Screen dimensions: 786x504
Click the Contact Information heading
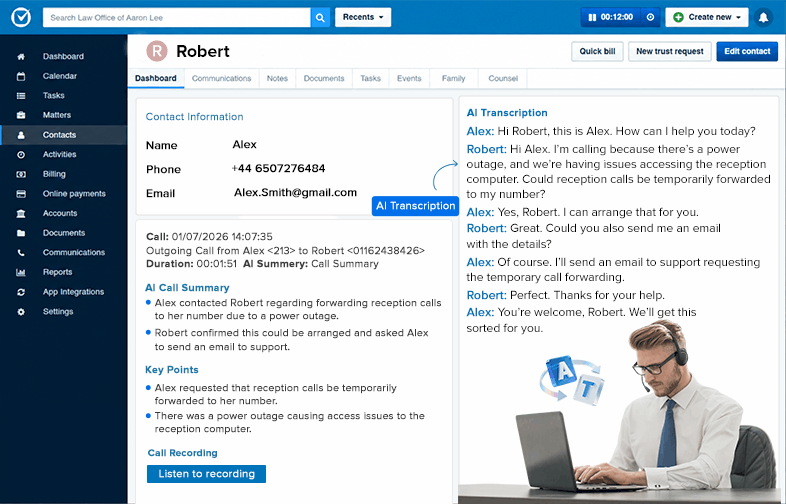pyautogui.click(x=194, y=117)
